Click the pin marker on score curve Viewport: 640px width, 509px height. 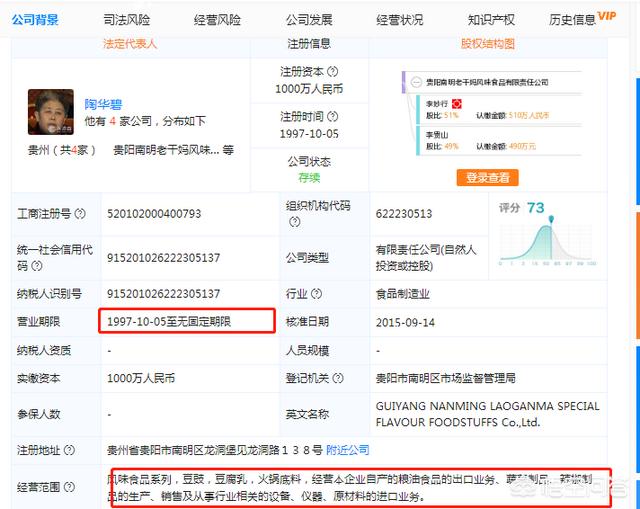point(551,219)
